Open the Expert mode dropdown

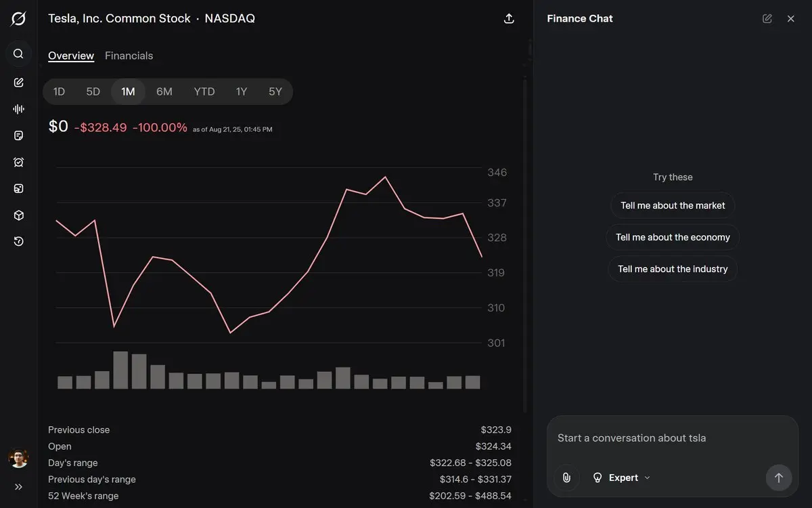click(621, 478)
